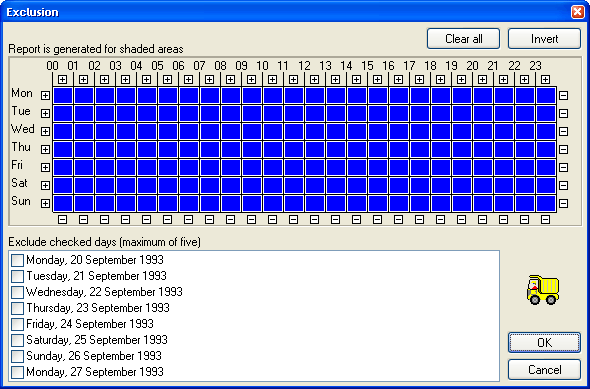The image size is (590, 389).
Task: Click the minus icon below the hour 04 column
Action: click(x=147, y=219)
